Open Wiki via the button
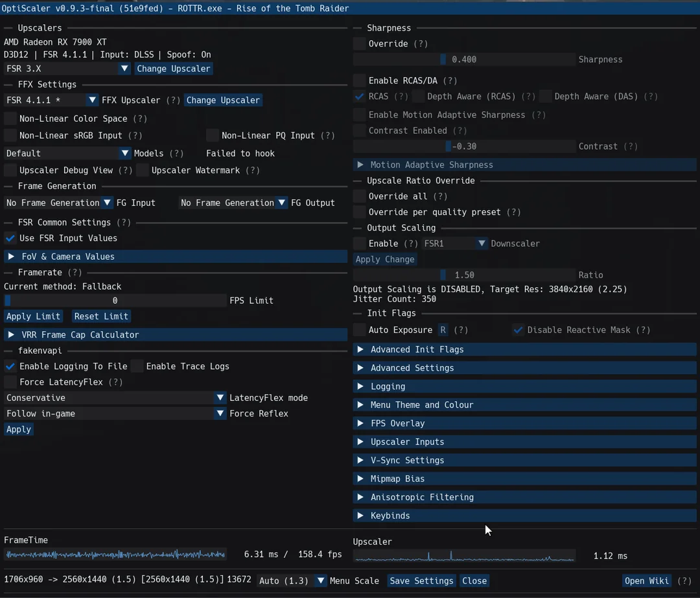This screenshot has height=598, width=700. pyautogui.click(x=647, y=581)
